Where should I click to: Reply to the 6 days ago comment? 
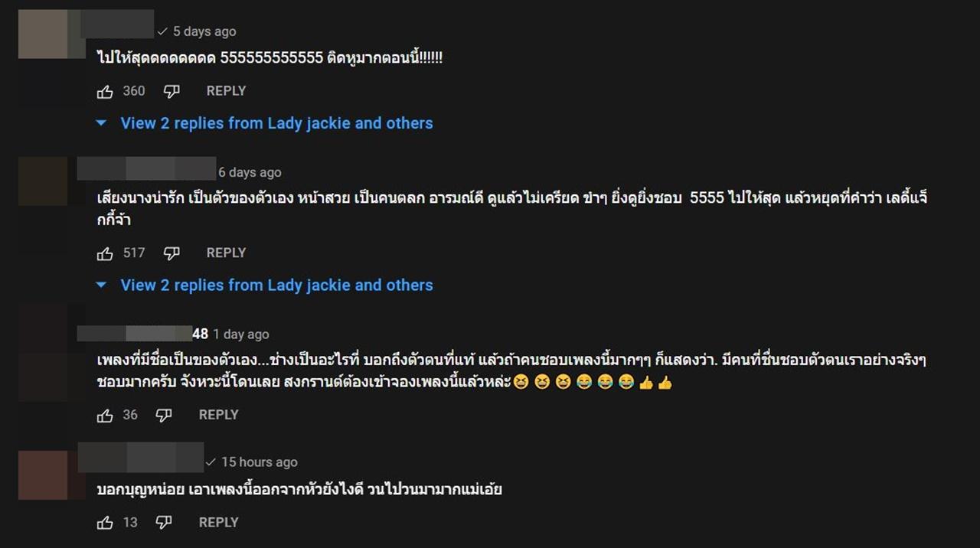tap(226, 253)
